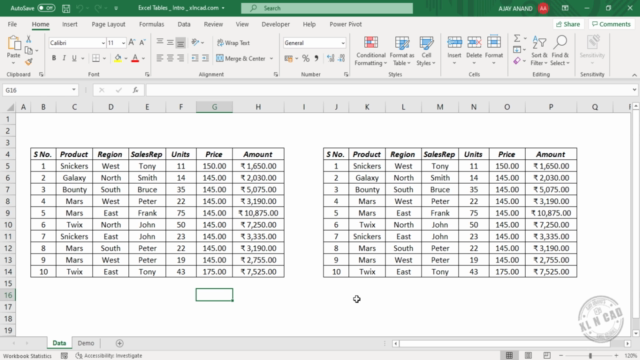Open Cell Styles gallery

point(426,51)
